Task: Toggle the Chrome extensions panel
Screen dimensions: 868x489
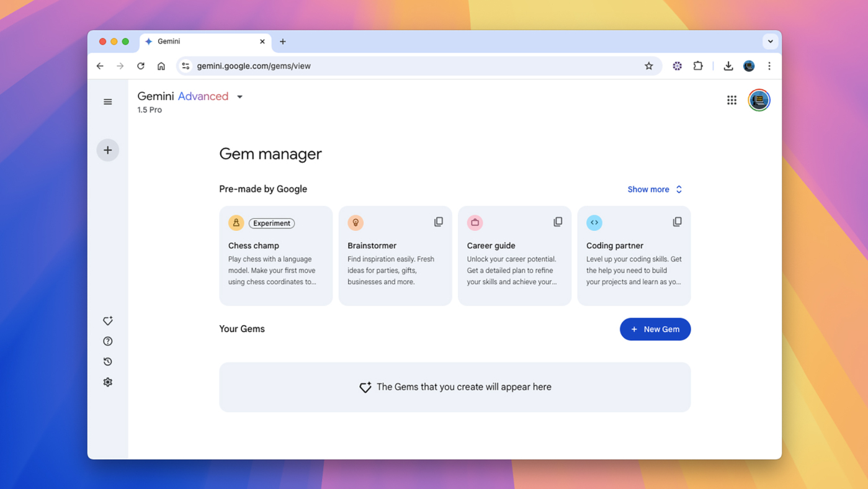Action: [698, 66]
